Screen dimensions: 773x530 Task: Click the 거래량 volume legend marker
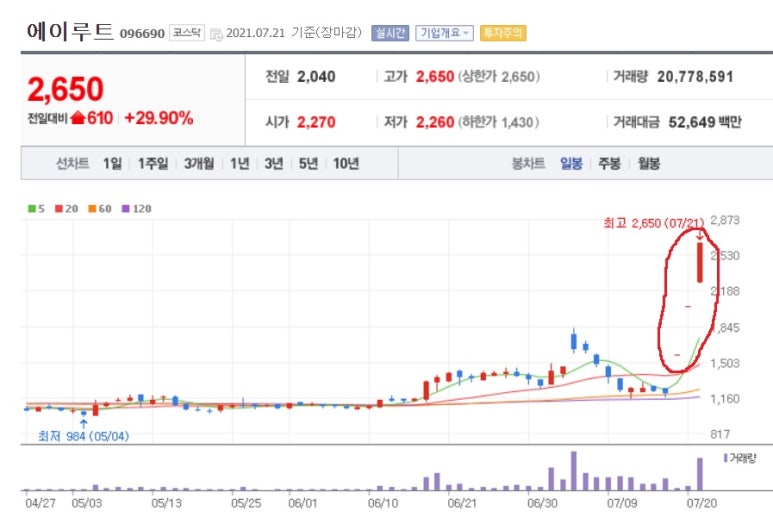tap(726, 458)
